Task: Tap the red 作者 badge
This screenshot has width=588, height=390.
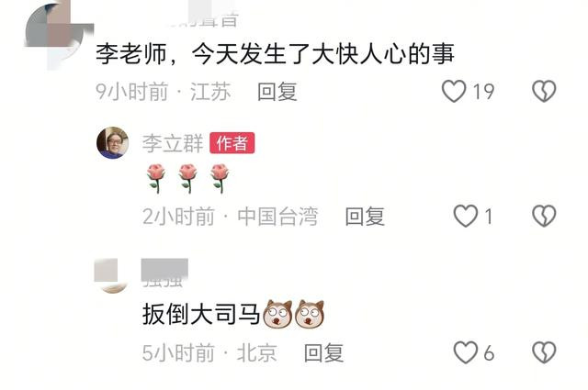Action: 232,143
